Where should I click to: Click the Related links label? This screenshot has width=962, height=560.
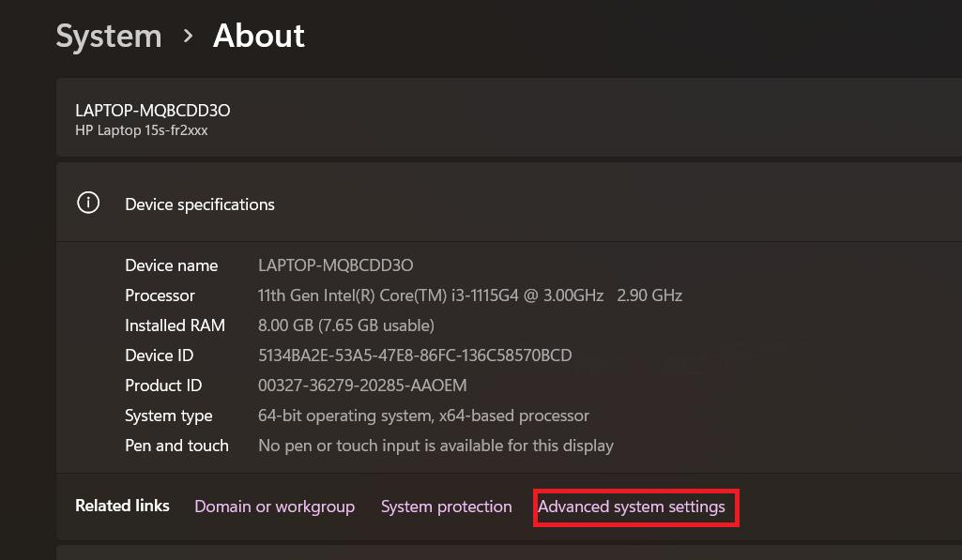click(122, 506)
